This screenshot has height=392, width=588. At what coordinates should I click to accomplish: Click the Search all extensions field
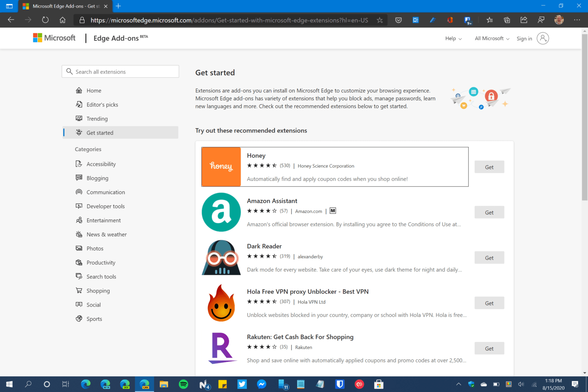(120, 72)
